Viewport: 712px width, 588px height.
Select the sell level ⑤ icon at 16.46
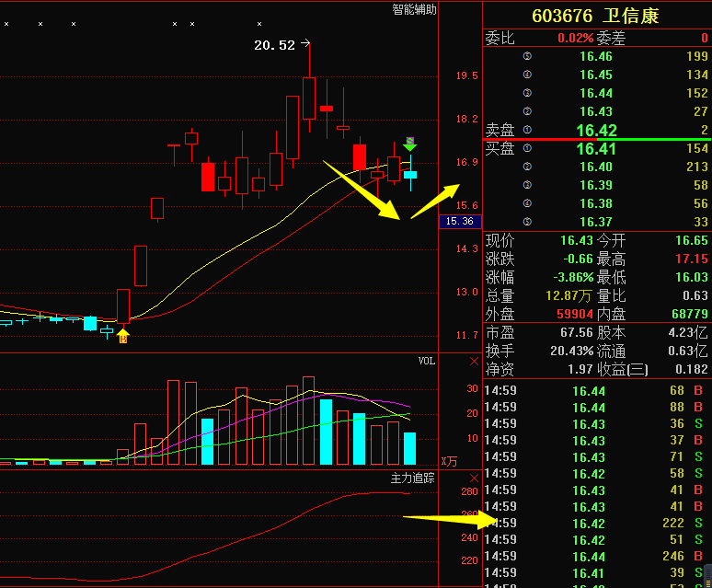point(527,56)
